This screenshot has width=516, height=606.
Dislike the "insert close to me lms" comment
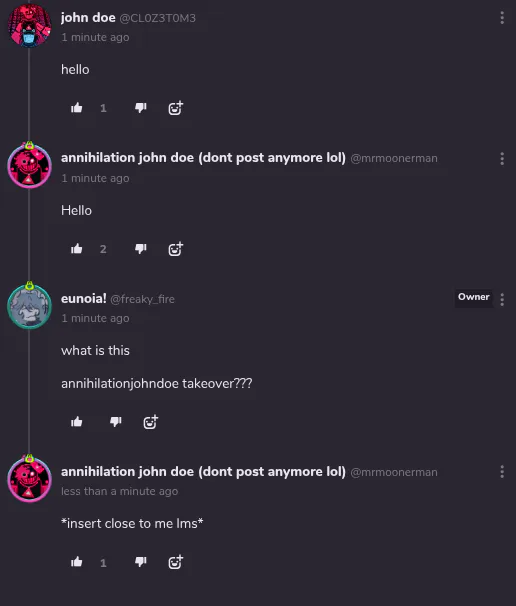141,562
